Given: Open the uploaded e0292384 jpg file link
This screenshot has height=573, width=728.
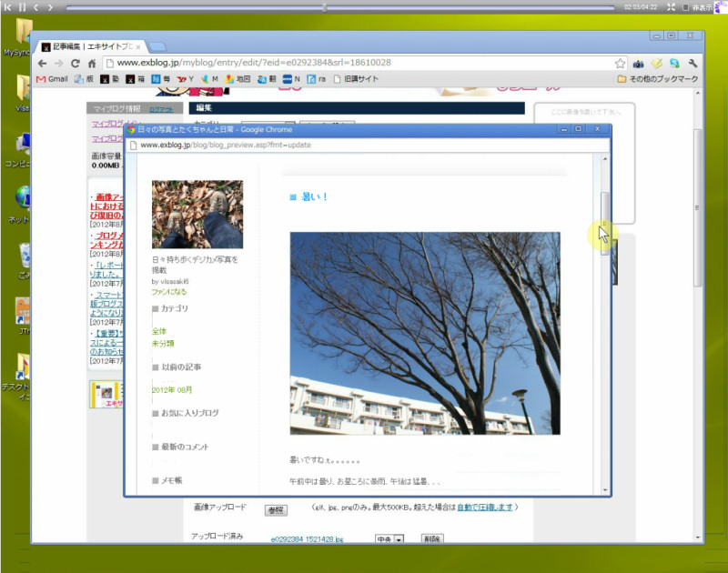Looking at the screenshot, I should 307,539.
